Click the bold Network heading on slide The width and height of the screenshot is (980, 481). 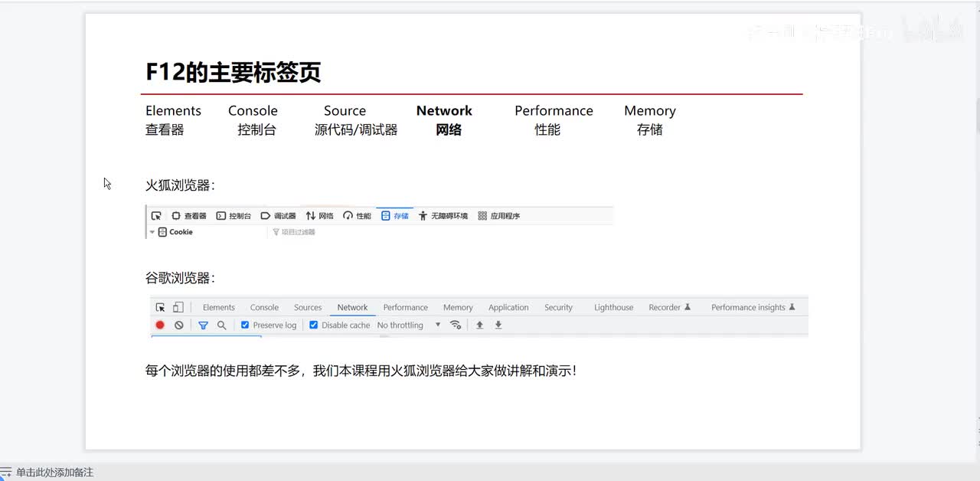coord(444,110)
